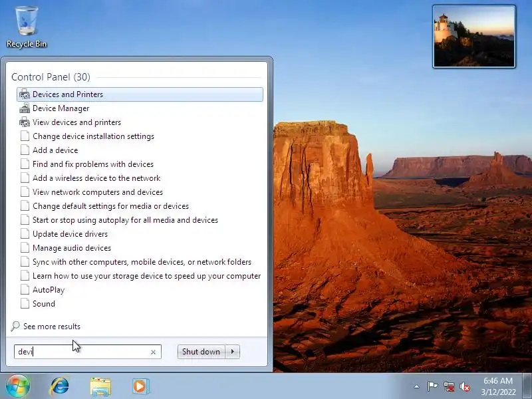Click See more results link
Viewport: 532px width, 399px height.
click(52, 327)
